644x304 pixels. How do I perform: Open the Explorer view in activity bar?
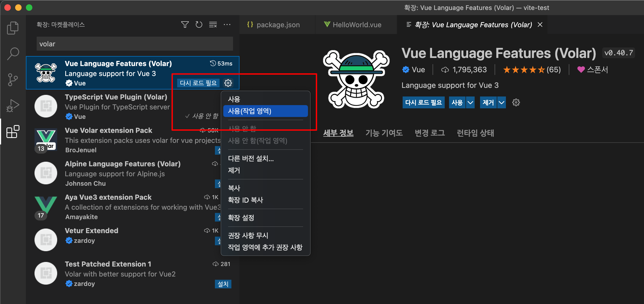pyautogui.click(x=13, y=28)
